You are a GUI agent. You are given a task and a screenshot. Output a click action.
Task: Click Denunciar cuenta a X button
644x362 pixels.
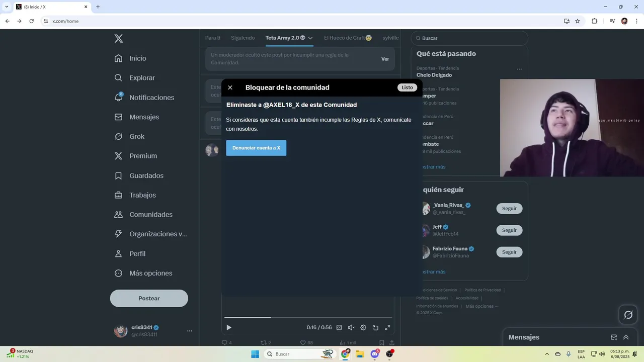(x=256, y=148)
